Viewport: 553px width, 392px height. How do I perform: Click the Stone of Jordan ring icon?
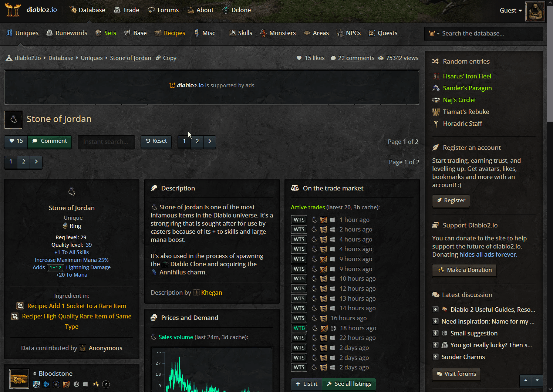click(x=13, y=119)
